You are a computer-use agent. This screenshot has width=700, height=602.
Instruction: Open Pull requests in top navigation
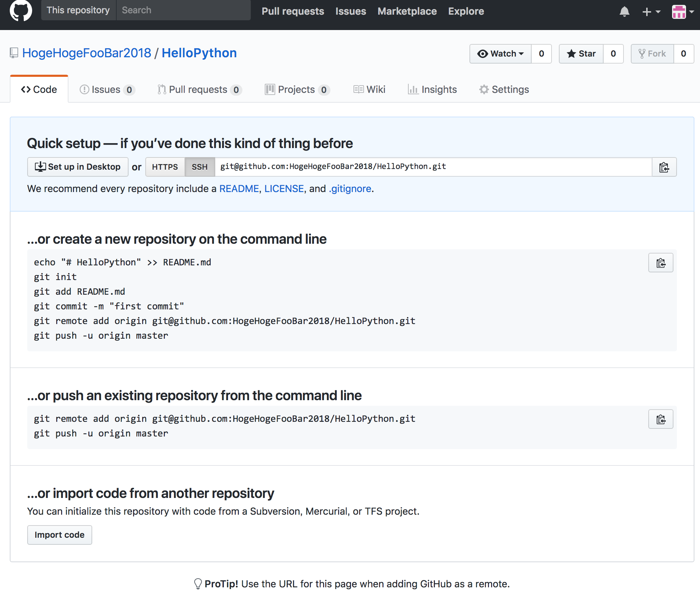[293, 11]
